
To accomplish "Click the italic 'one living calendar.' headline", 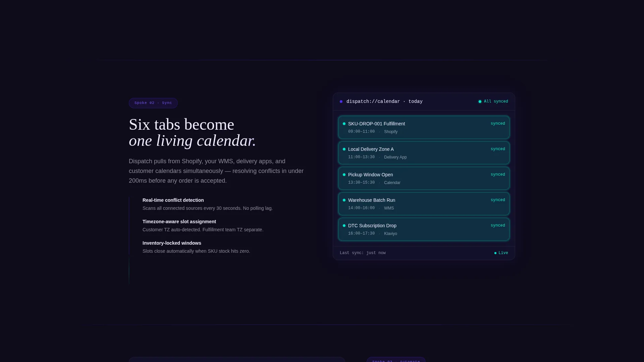I will pyautogui.click(x=193, y=140).
